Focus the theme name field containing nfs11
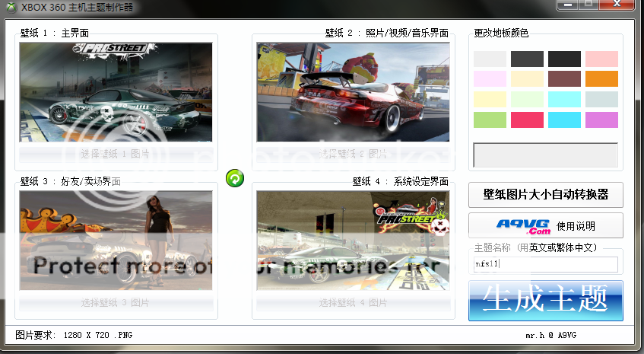This screenshot has height=354, width=644. 546,264
